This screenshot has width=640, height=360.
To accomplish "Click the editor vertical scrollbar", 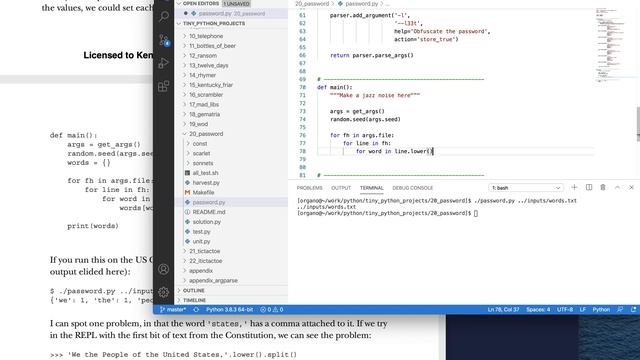I will [638, 124].
